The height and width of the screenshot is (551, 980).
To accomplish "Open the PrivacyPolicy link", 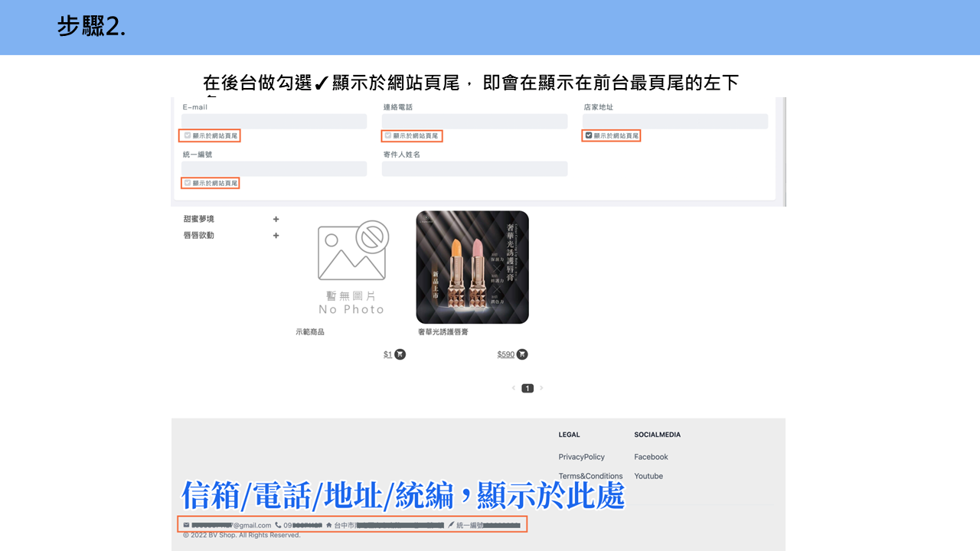I will tap(582, 457).
